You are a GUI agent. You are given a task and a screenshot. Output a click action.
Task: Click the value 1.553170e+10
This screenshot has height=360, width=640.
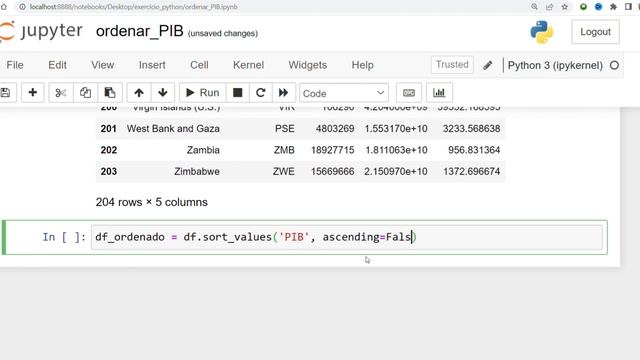pyautogui.click(x=396, y=129)
